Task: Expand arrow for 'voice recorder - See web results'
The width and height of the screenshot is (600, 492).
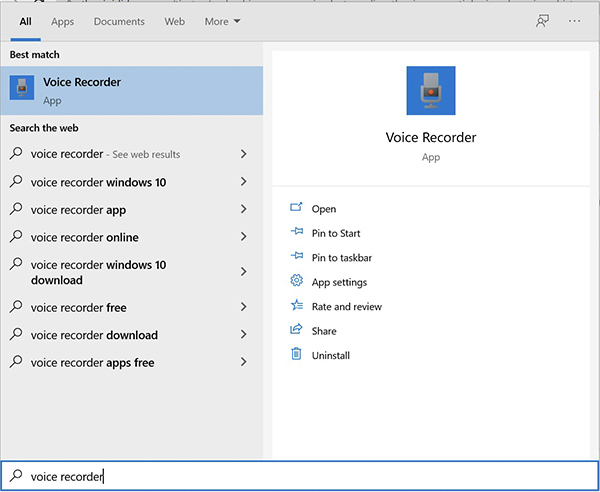Action: tap(243, 154)
